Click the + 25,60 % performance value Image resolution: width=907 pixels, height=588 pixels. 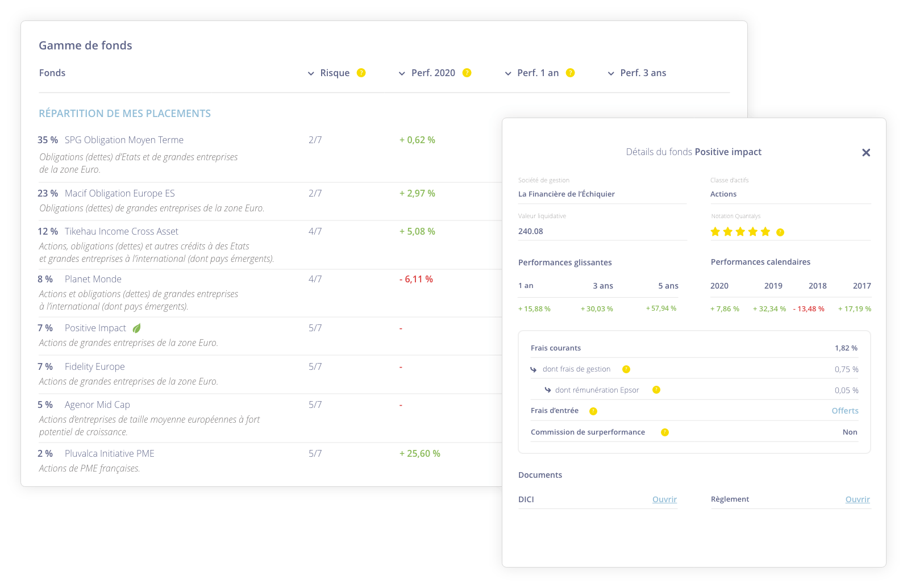420,453
